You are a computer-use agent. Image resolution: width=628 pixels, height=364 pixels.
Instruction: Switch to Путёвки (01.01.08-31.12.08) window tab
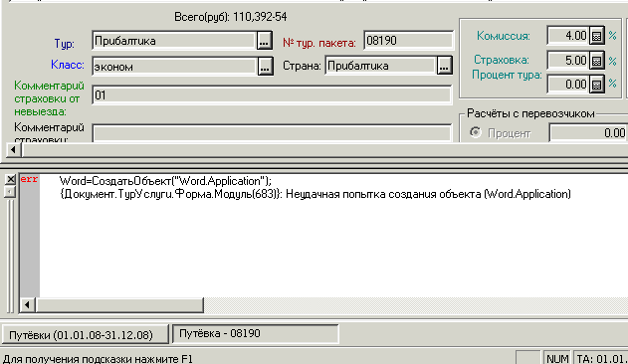coord(85,335)
